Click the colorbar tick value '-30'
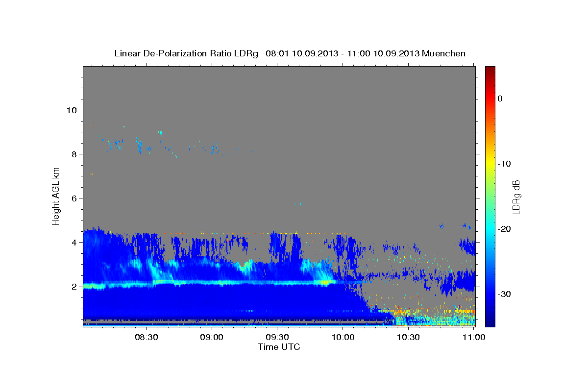Viewport: 588px width, 392px height. pos(504,294)
